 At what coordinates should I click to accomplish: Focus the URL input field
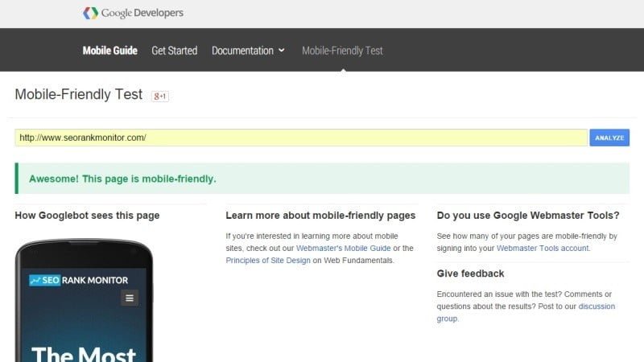[301, 138]
